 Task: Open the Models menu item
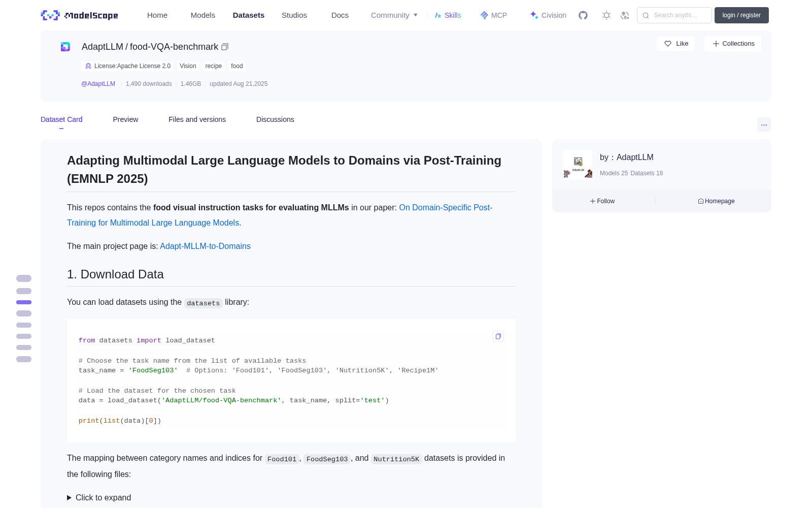point(203,15)
